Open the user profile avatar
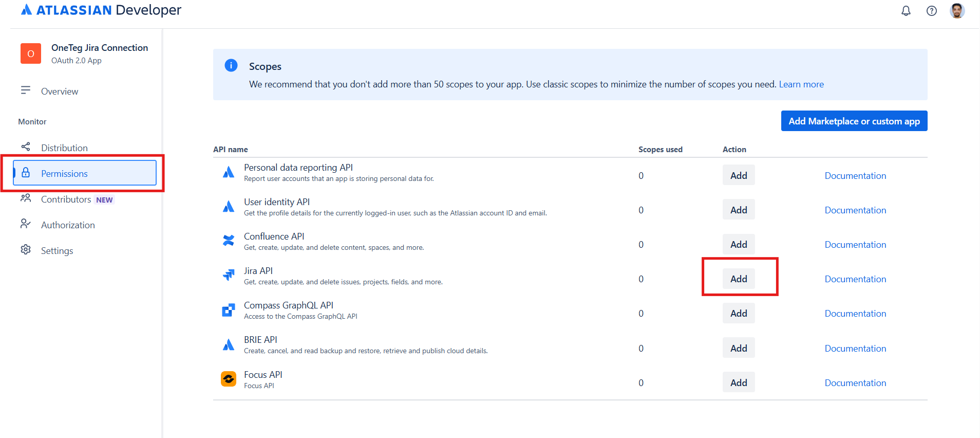This screenshot has width=980, height=438. pos(957,11)
